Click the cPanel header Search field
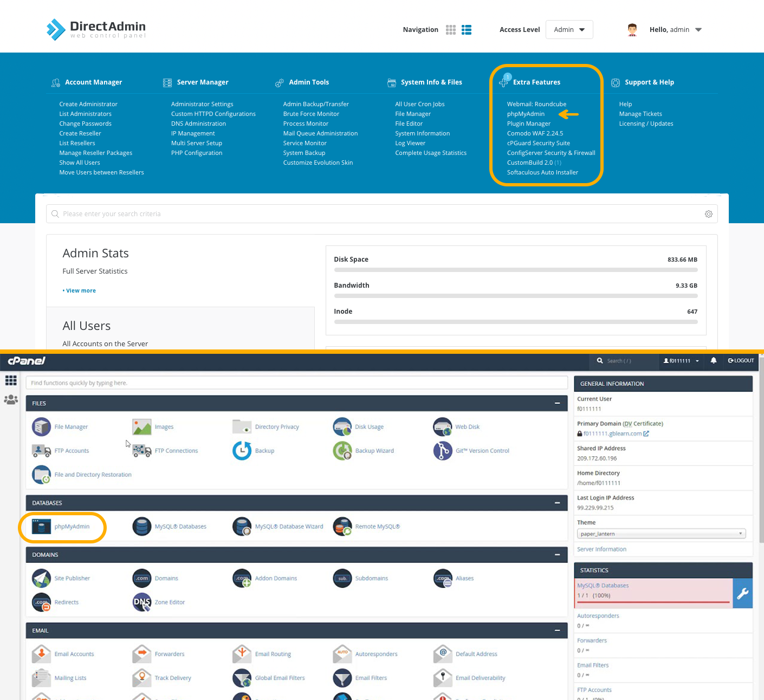Viewport: 764px width, 700px height. tap(623, 361)
